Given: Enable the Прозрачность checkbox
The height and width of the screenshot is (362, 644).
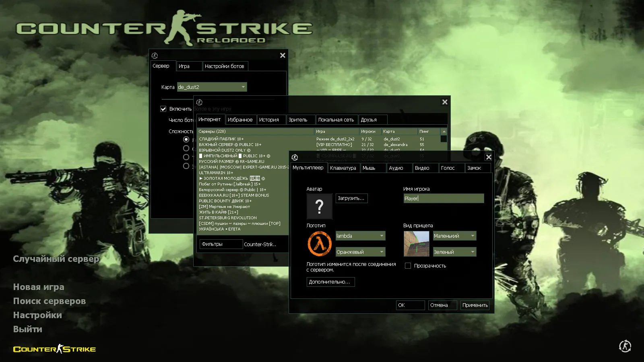Looking at the screenshot, I should click(408, 265).
